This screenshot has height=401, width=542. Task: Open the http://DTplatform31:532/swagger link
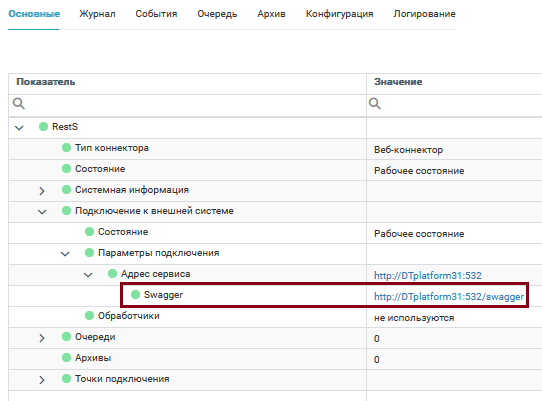tap(449, 297)
